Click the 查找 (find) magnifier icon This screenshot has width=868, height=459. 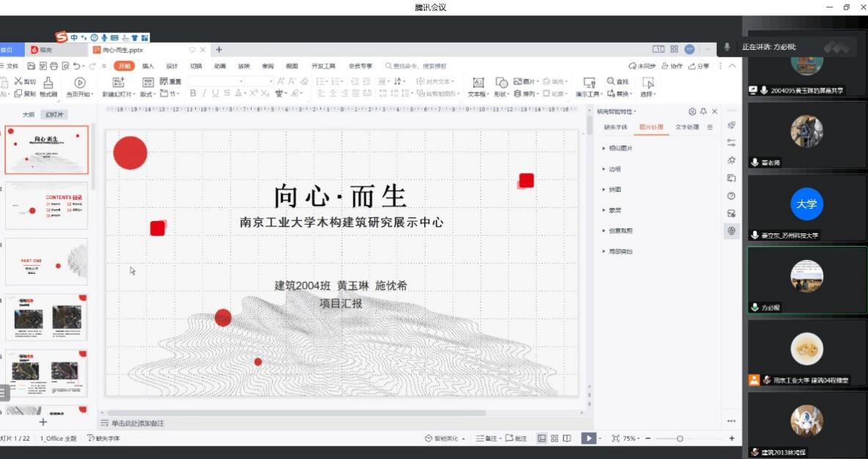611,82
